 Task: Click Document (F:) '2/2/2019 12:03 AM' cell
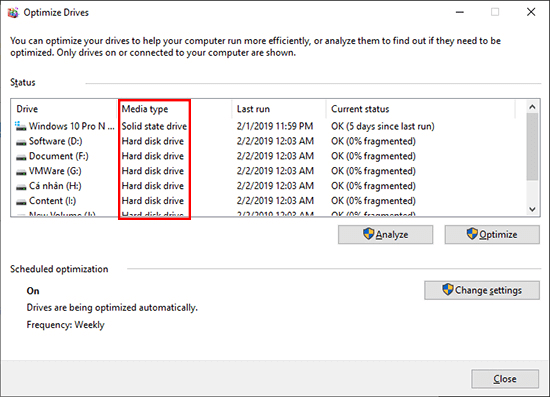coord(275,156)
